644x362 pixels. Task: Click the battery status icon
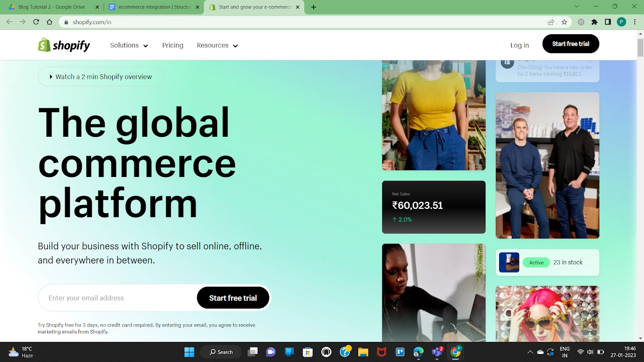pos(601,352)
